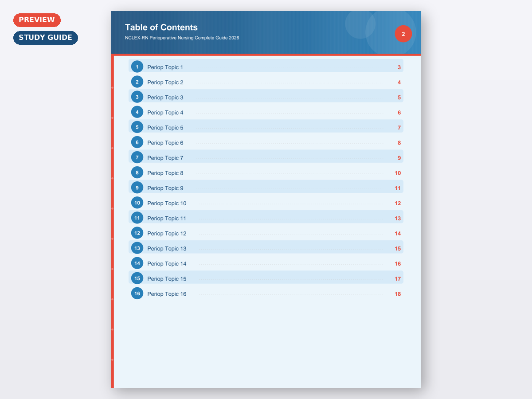Click the PREVIEW badge

click(x=37, y=20)
